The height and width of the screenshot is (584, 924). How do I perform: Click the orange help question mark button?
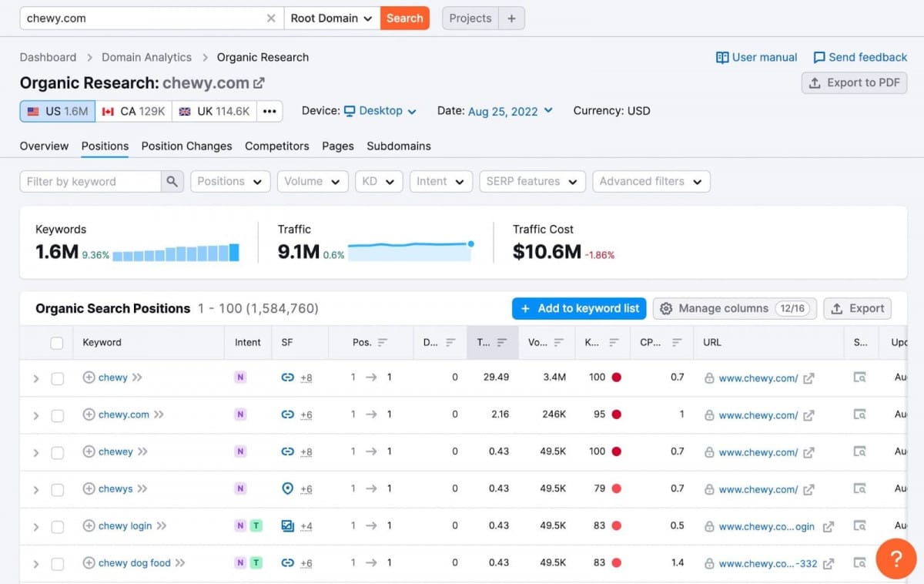896,558
